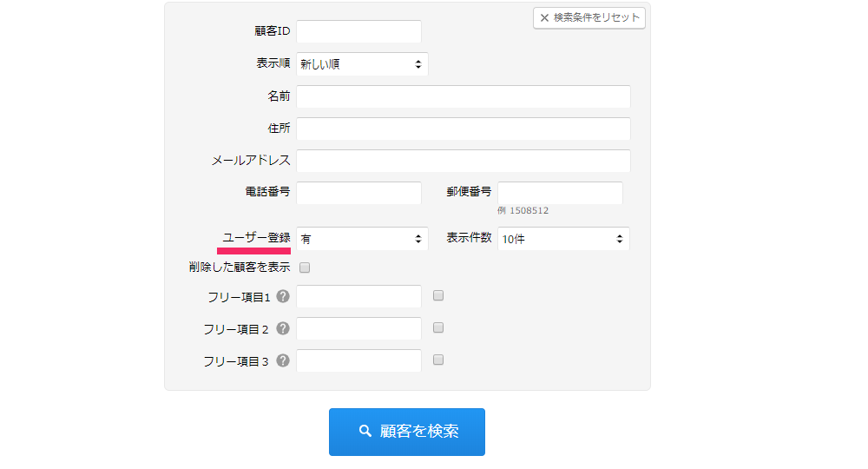Viewport: 868px width, 469px height.
Task: Open the ユーザー登録 dropdown
Action: click(362, 239)
